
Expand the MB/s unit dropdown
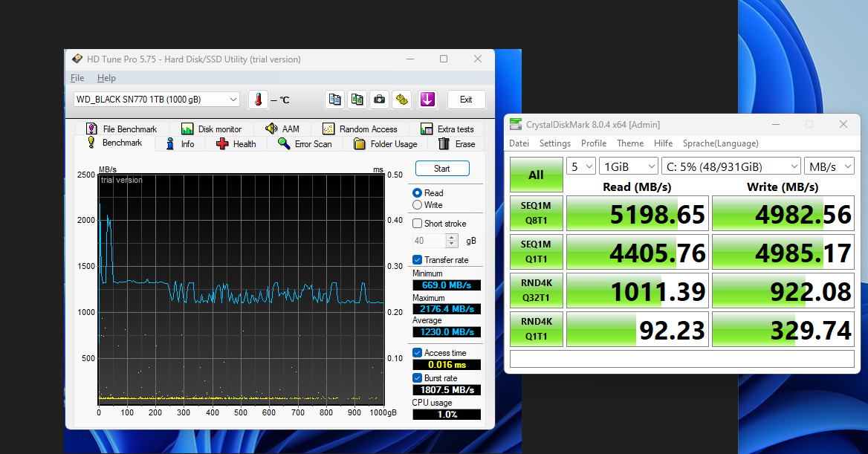coord(829,166)
